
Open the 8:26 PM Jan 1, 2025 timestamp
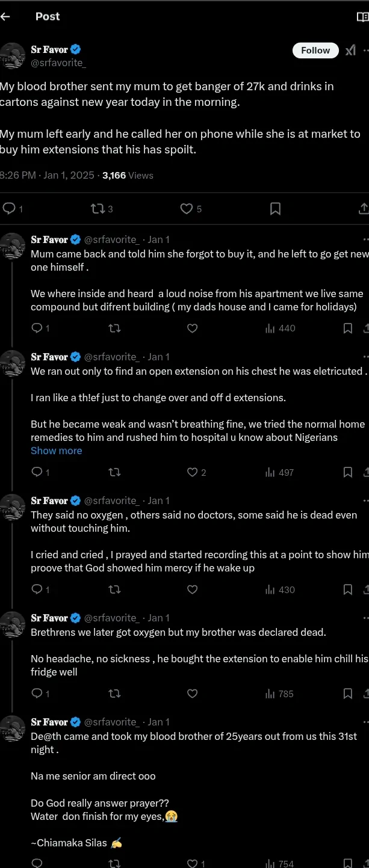48,176
